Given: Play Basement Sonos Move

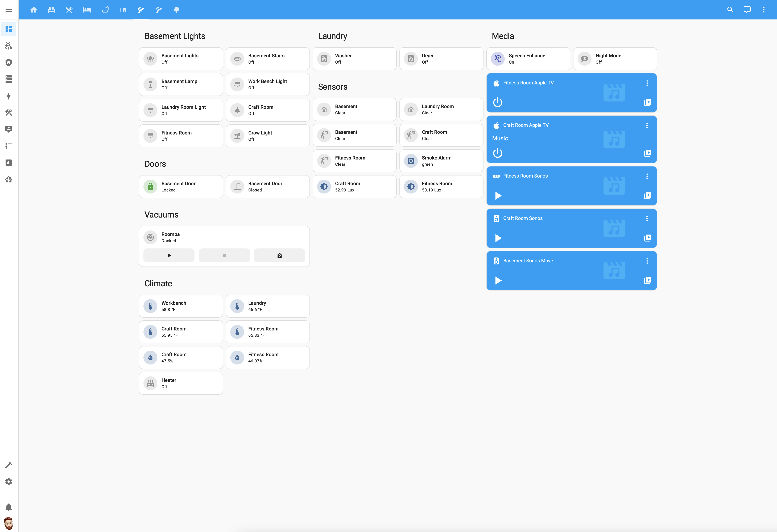Looking at the screenshot, I should tap(498, 280).
